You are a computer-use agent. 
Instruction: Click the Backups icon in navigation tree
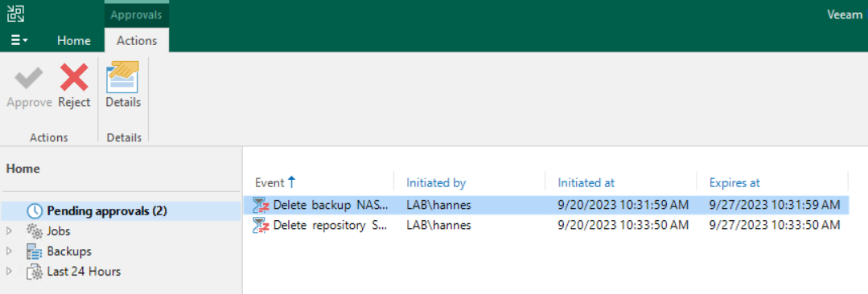(x=35, y=251)
